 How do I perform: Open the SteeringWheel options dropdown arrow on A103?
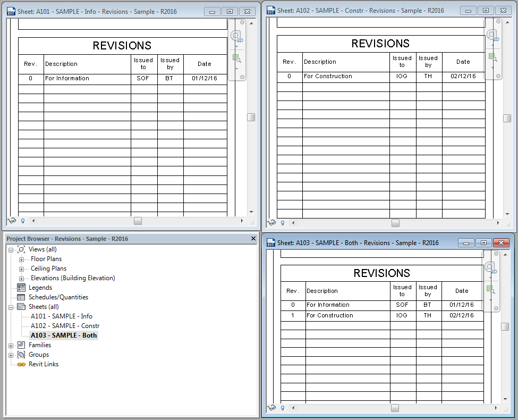pos(490,278)
